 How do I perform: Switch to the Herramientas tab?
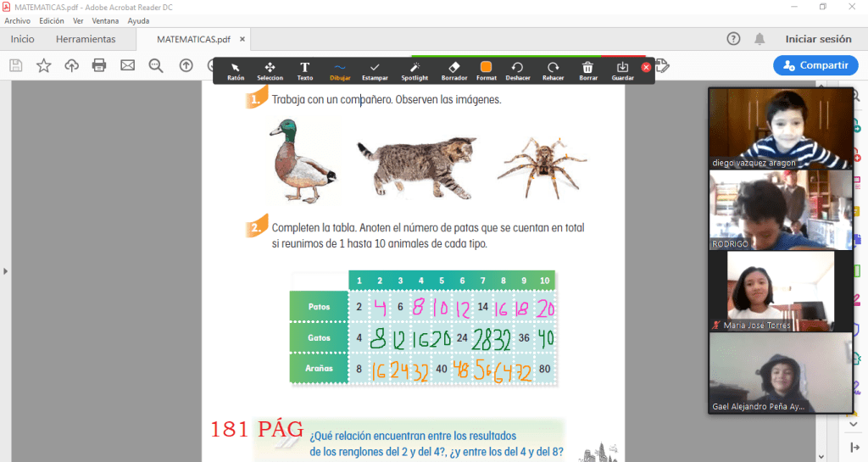[86, 39]
